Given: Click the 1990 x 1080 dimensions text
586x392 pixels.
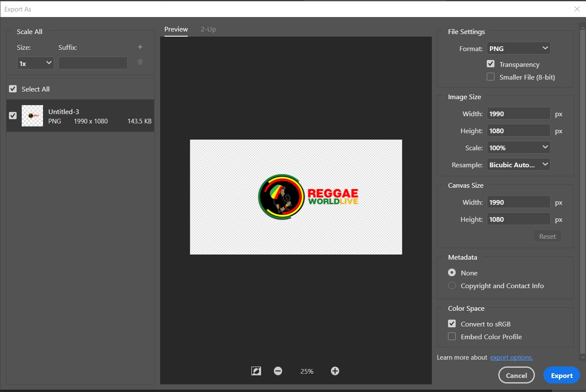Looking at the screenshot, I should point(91,121).
